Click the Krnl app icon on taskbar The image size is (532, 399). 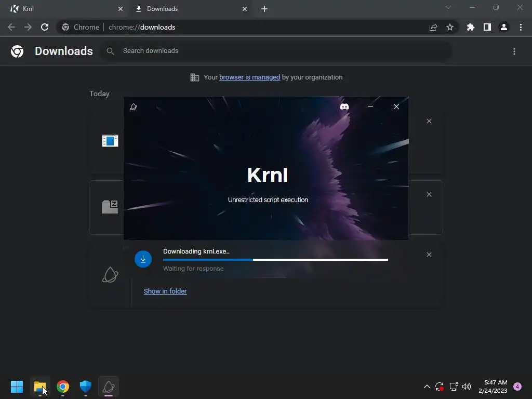(x=109, y=387)
